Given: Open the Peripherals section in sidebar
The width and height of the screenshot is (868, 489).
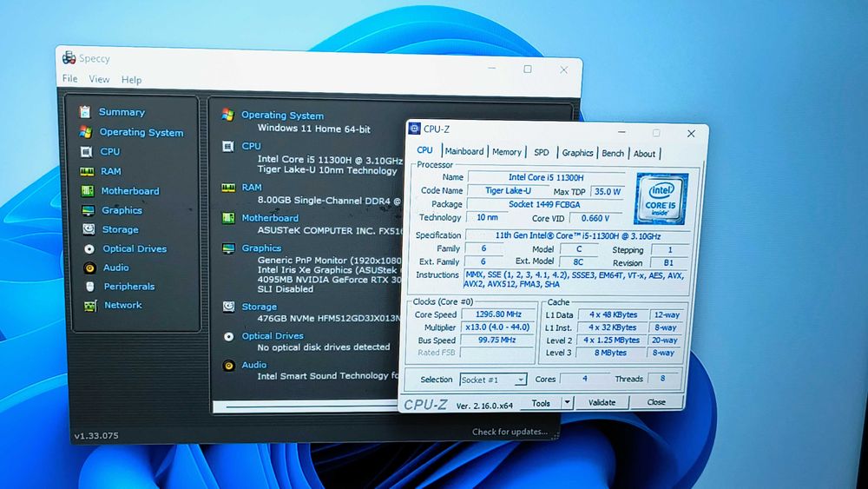Looking at the screenshot, I should (x=128, y=287).
